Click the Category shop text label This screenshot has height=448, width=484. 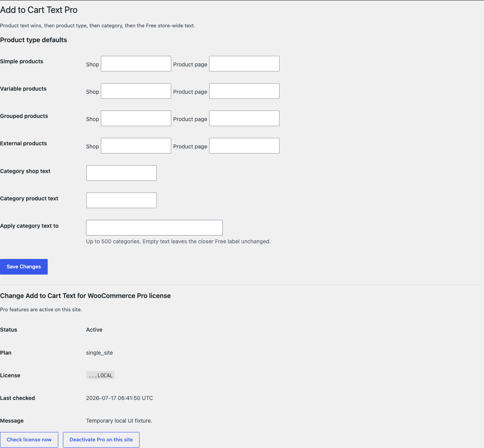pyautogui.click(x=25, y=171)
